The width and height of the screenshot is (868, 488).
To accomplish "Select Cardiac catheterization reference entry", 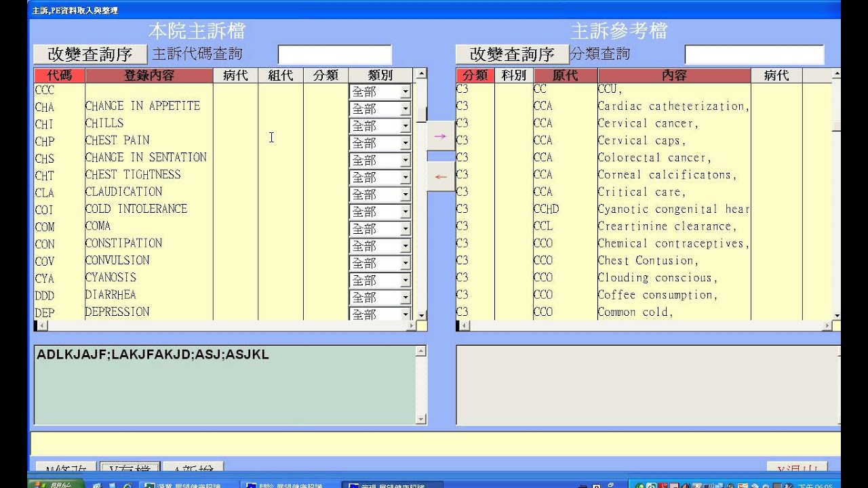I will [673, 106].
